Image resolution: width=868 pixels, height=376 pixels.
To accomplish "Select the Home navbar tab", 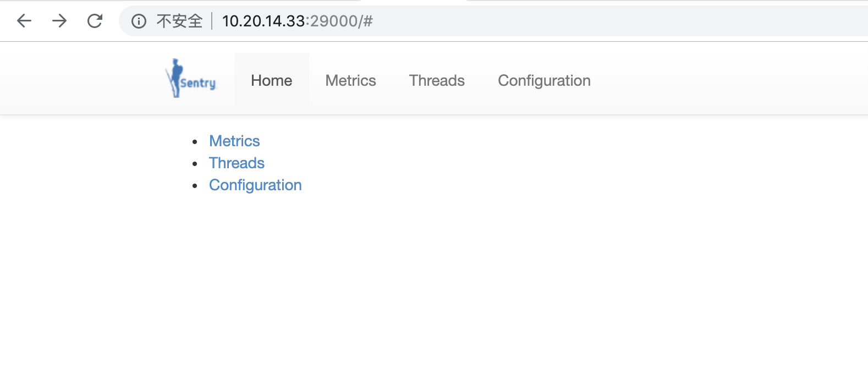I will [271, 80].
